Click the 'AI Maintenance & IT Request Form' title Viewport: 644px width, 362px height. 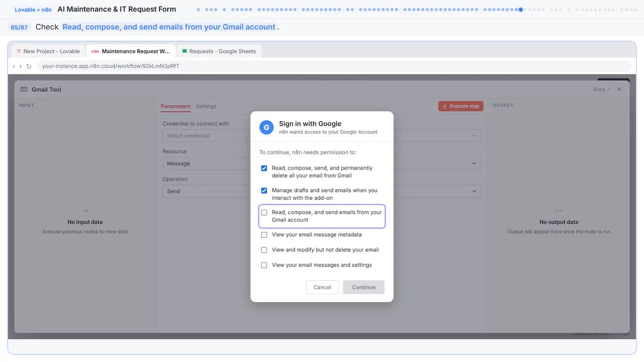coord(117,9)
